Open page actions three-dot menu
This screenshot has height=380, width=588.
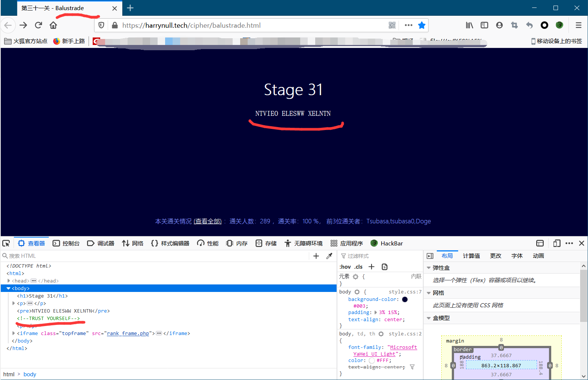click(409, 25)
